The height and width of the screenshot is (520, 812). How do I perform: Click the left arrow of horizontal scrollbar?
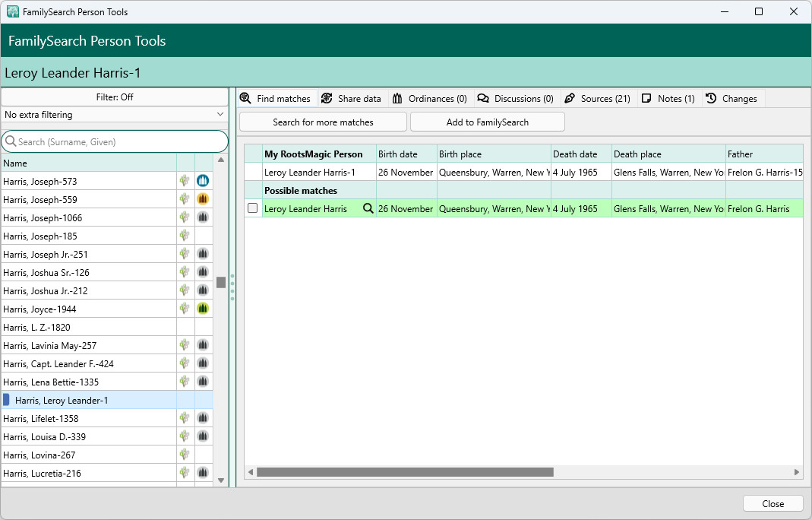click(251, 472)
